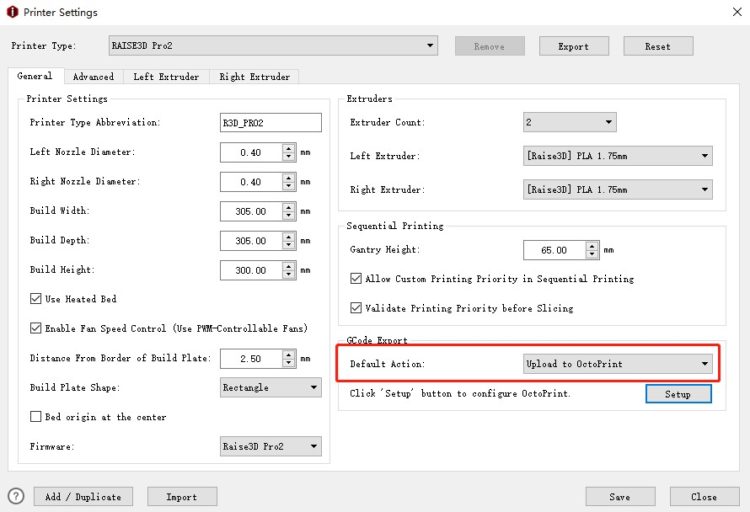This screenshot has height=512, width=750.
Task: Toggle Allow Custom Printing Priority checkbox
Action: pyautogui.click(x=356, y=278)
